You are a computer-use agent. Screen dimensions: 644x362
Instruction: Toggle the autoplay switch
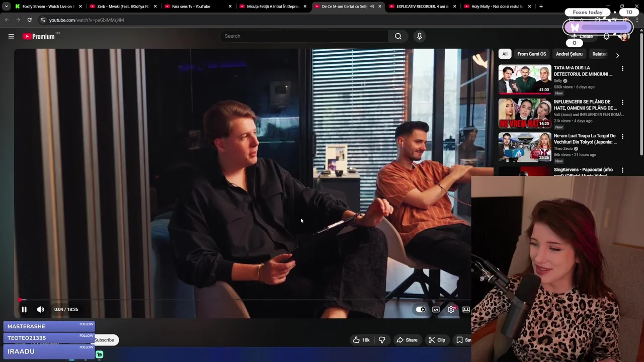point(421,310)
